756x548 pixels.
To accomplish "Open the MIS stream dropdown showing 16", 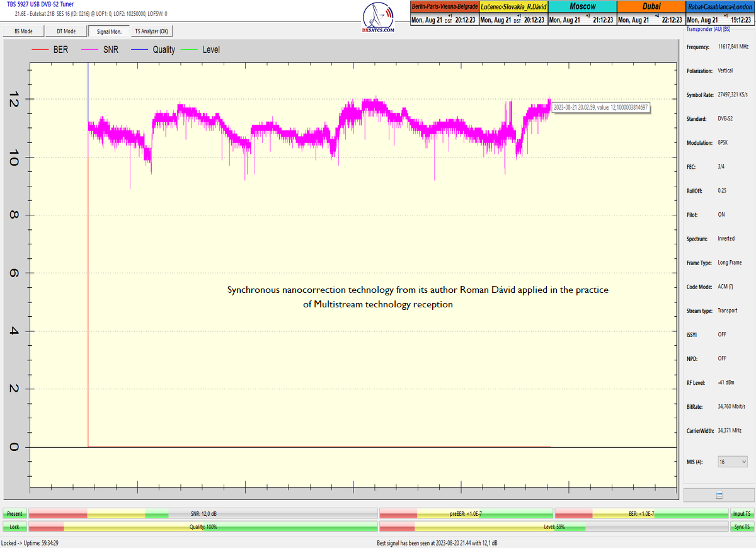I will [x=732, y=462].
